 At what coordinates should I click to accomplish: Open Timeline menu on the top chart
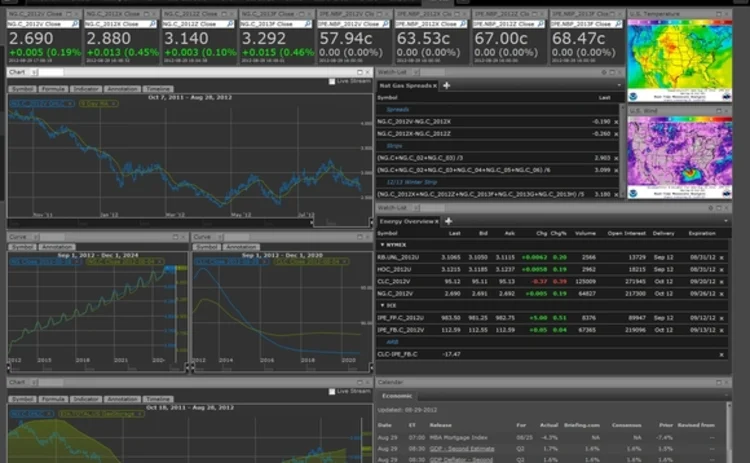point(158,89)
